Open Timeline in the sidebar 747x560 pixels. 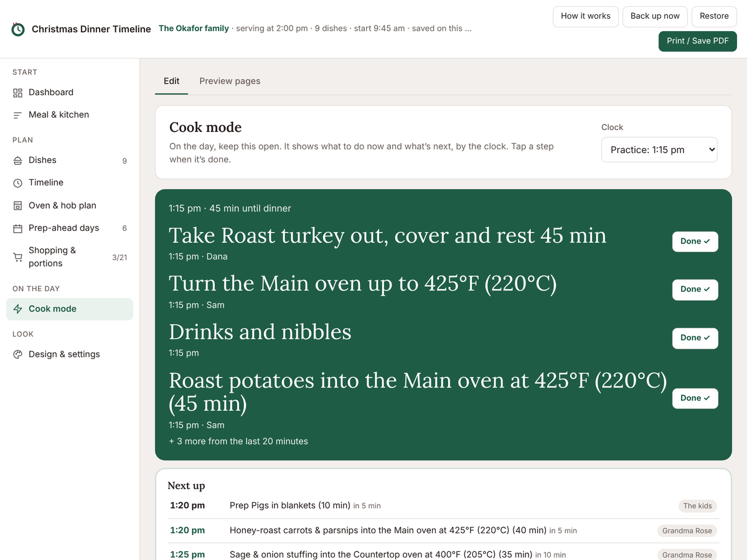click(70, 183)
